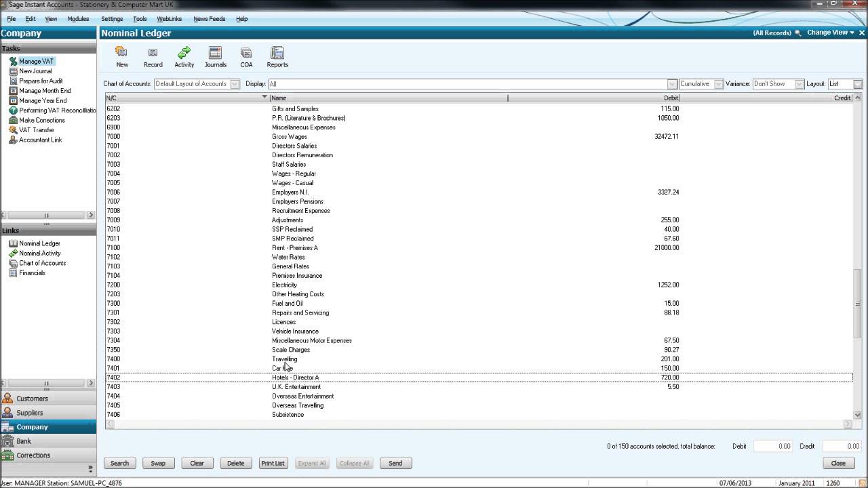Select the 7350 Scale Charges row
Screen dimensions: 868x488
tap(479, 350)
